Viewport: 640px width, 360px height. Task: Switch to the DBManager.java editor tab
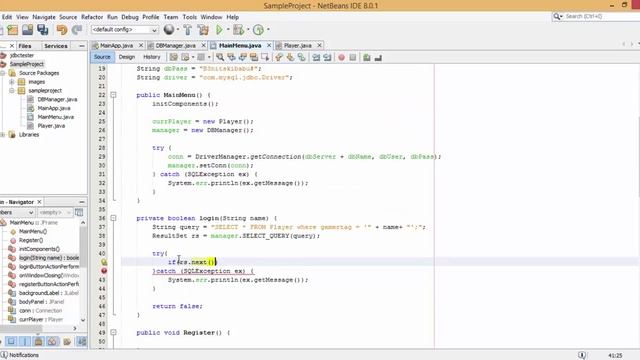click(176, 46)
